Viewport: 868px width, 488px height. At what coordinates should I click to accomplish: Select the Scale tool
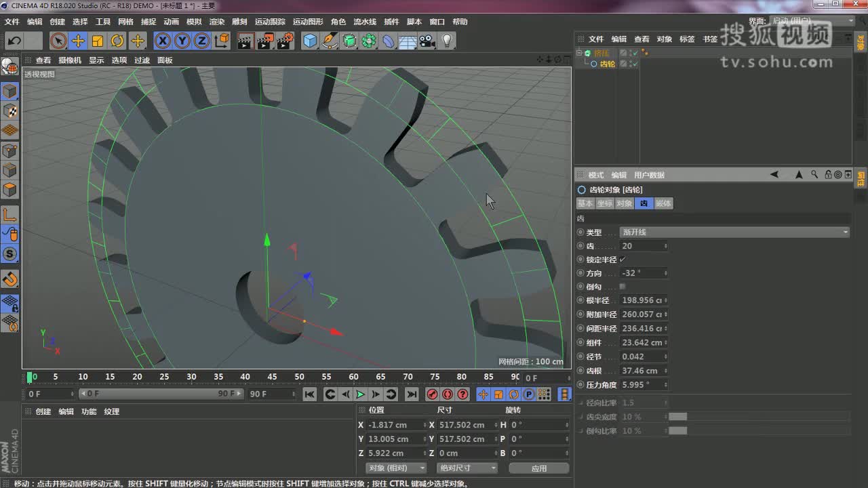pos(98,41)
